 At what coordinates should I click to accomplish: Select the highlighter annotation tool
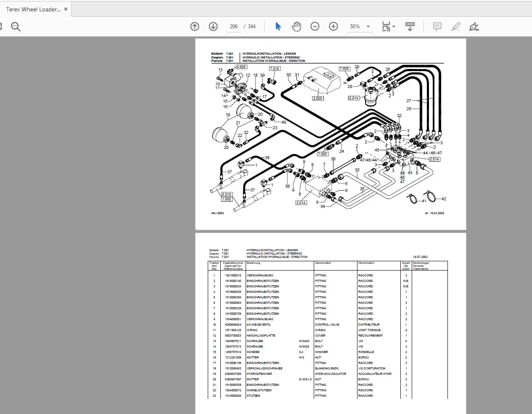[455, 27]
